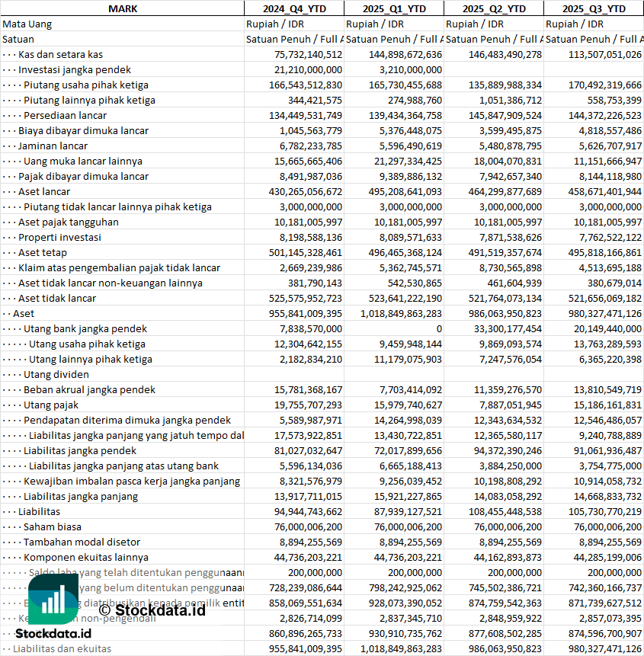Click the 2024_Q4_YTD column header

(x=294, y=9)
